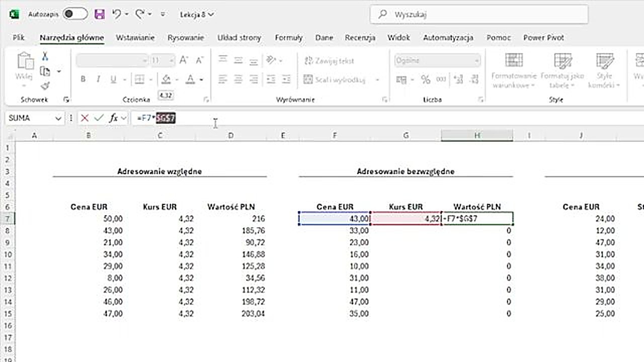
Task: Toggle the Autozapis switch
Action: click(x=75, y=15)
